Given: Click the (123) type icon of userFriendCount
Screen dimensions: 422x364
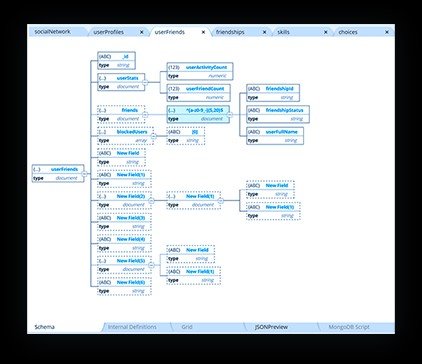Looking at the screenshot, I should coord(174,89).
